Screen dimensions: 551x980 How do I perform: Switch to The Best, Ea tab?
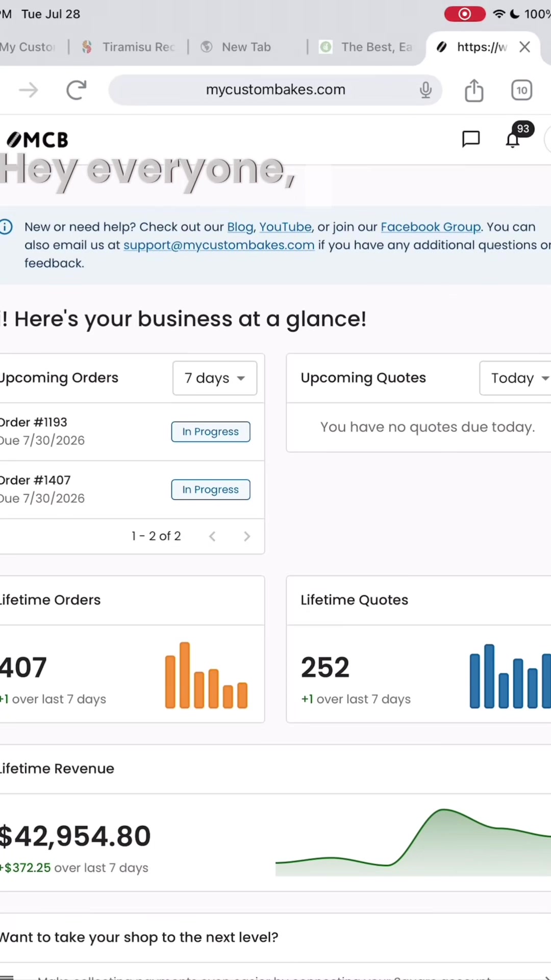tap(366, 47)
